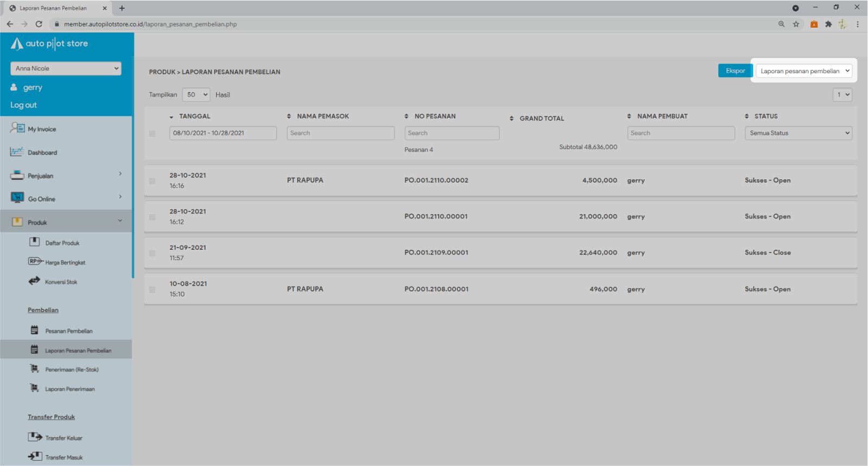This screenshot has height=466, width=868.
Task: Open Penerimaan (Re-Stok) menu item
Action: click(x=72, y=370)
